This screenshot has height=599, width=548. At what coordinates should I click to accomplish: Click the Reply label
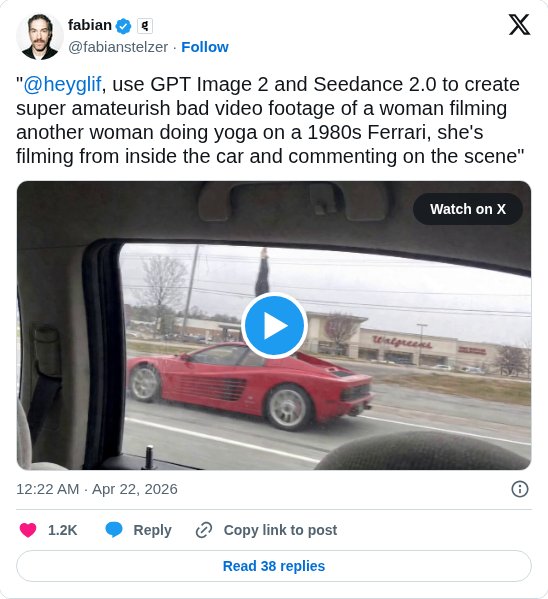tap(152, 530)
